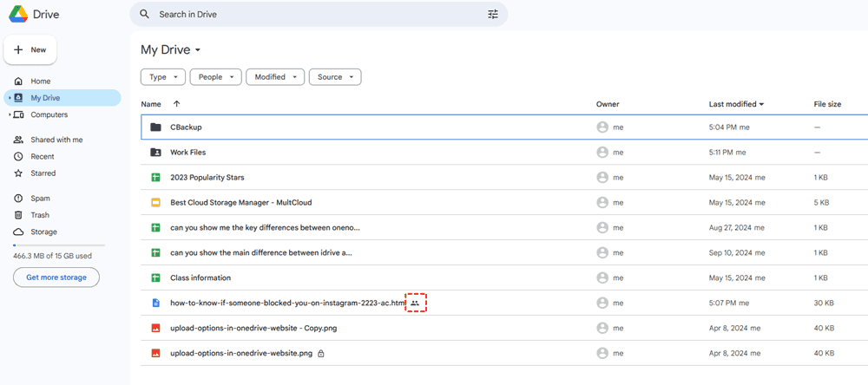This screenshot has width=868, height=385.
Task: Click the shared people icon on html file
Action: (x=416, y=303)
